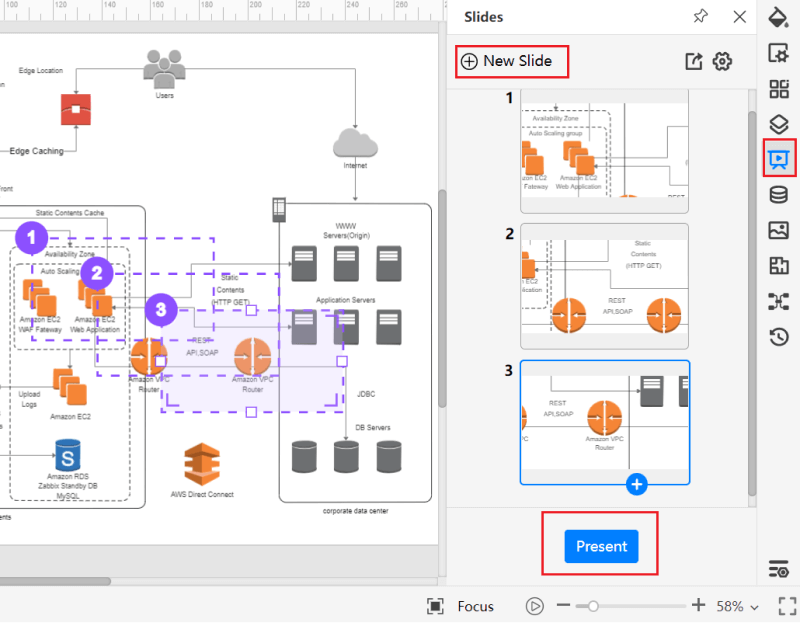Select the paint bucket theme tool
Image resolution: width=800 pixels, height=623 pixels.
pos(780,17)
